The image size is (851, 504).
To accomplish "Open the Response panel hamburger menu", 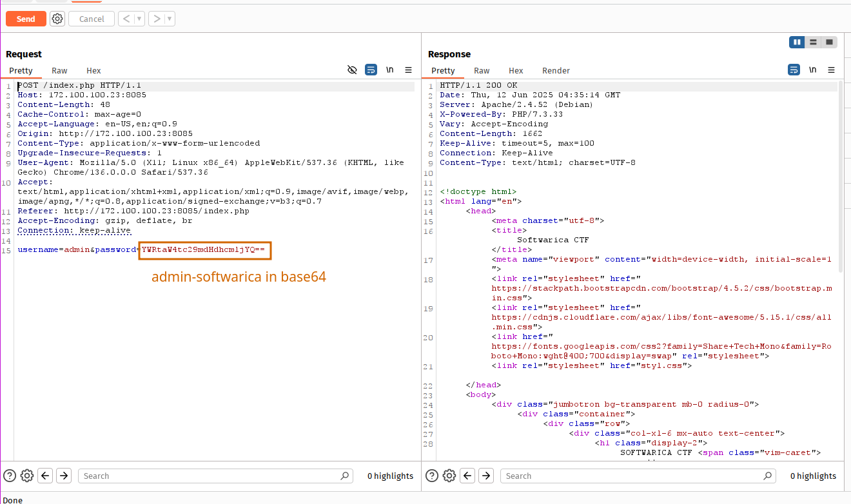I will point(831,70).
